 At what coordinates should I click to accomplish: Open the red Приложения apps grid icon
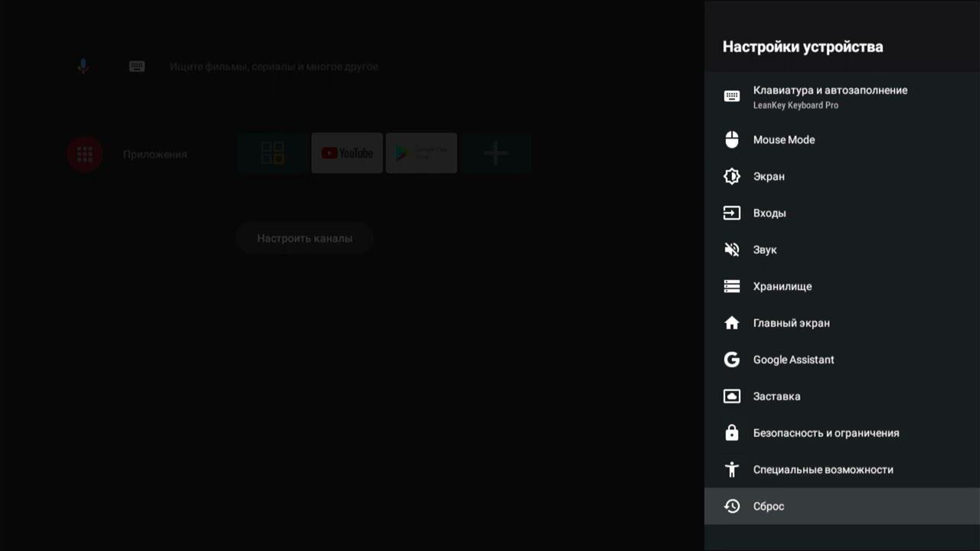coord(85,154)
